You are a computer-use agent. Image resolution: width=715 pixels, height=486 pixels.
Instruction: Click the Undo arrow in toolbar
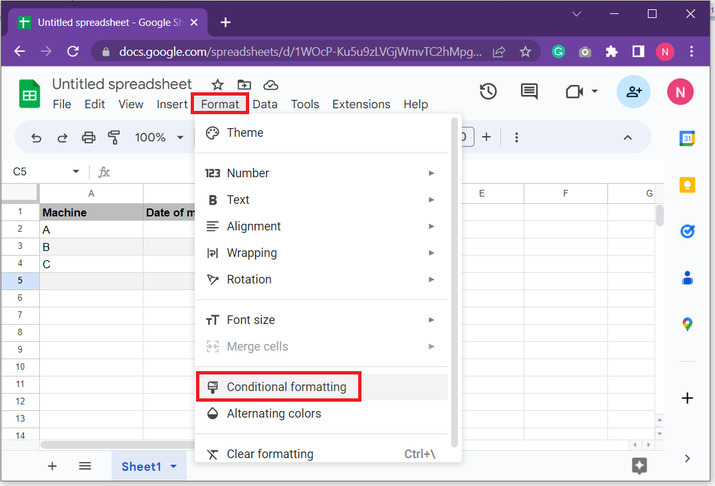(36, 138)
